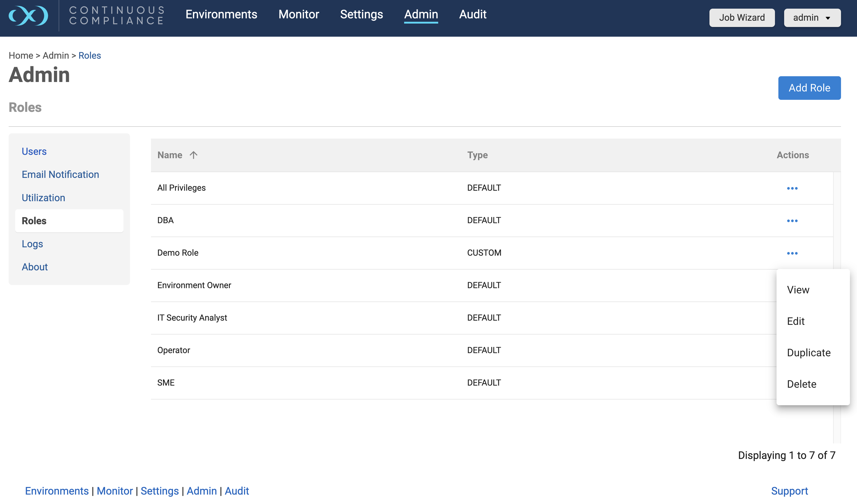
Task: Click the Roles breadcrumb link
Action: click(x=90, y=55)
